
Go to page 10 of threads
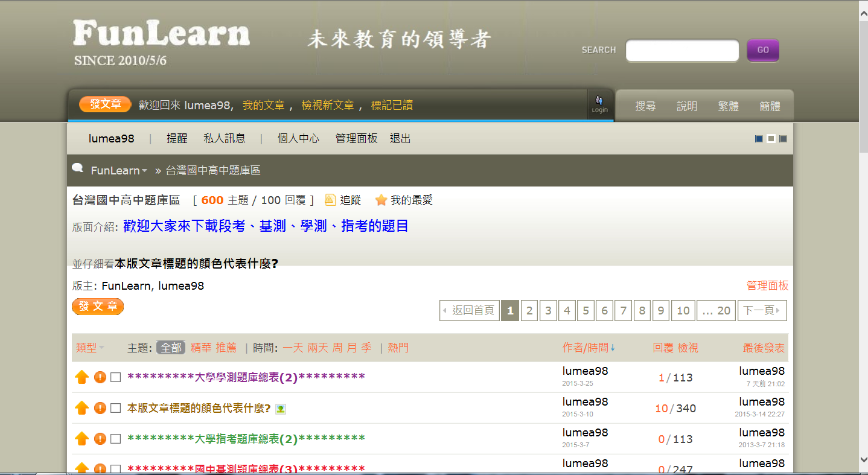[683, 311]
